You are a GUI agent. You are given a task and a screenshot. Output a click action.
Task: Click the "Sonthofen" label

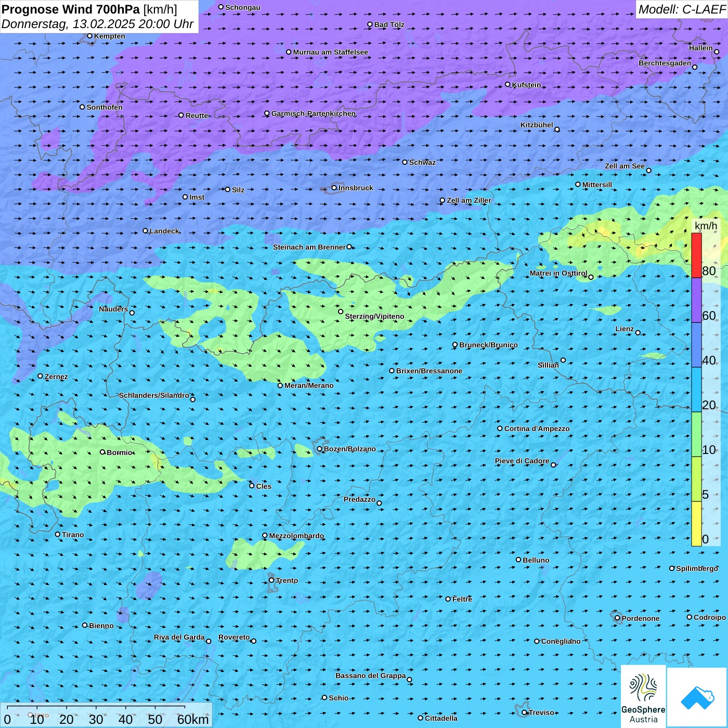(105, 107)
